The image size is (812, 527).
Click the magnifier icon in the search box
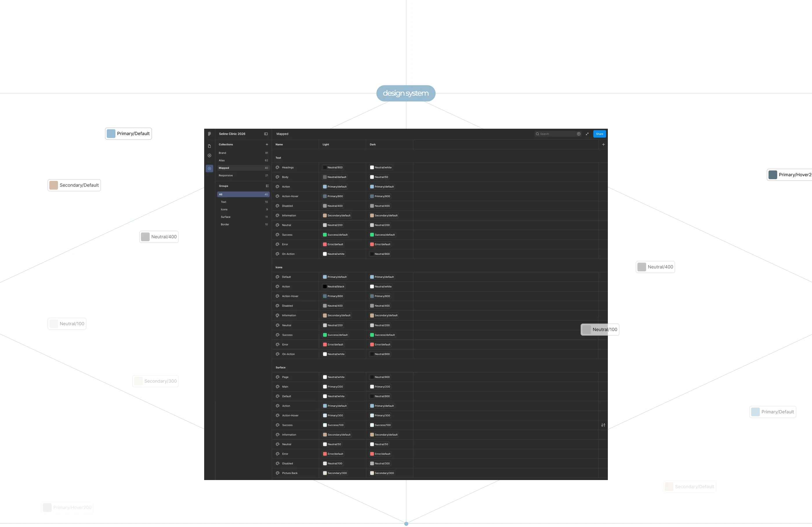point(537,134)
